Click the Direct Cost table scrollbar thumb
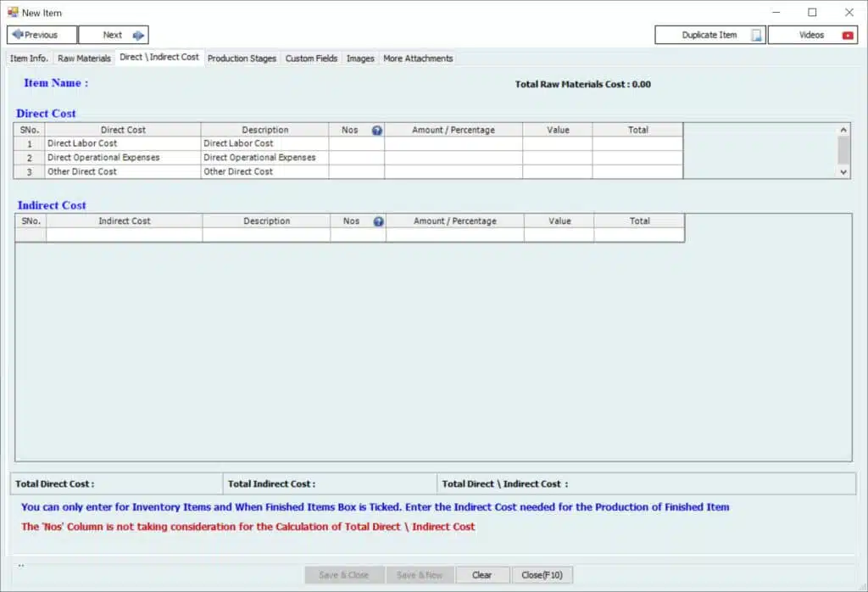The image size is (868, 592). click(843, 150)
